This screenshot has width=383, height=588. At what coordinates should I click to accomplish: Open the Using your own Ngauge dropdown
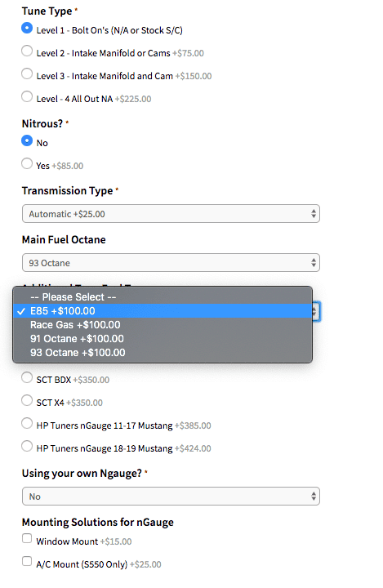pos(171,497)
